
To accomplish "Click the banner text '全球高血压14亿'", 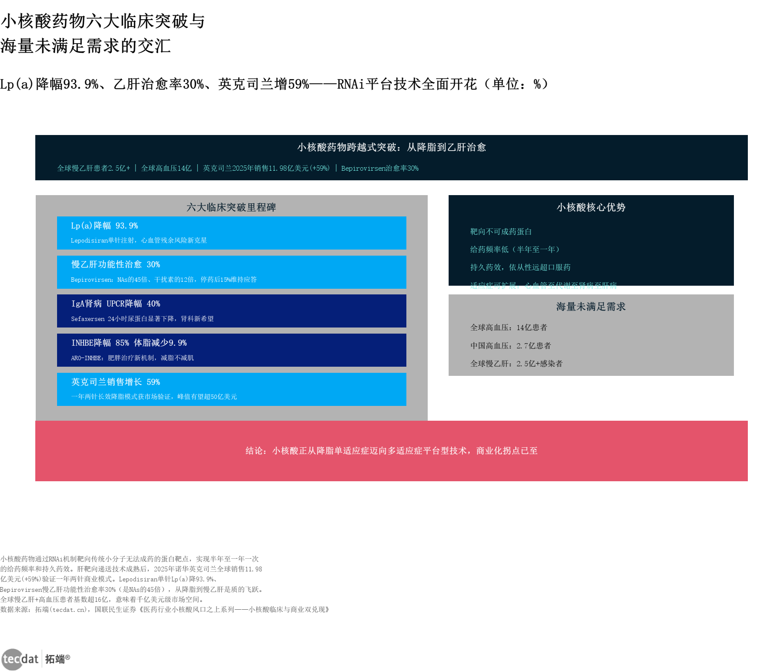I will click(x=166, y=168).
